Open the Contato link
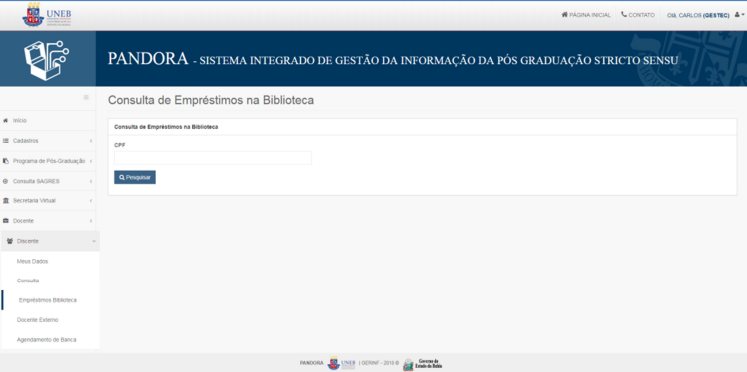The image size is (747, 372). coord(637,15)
